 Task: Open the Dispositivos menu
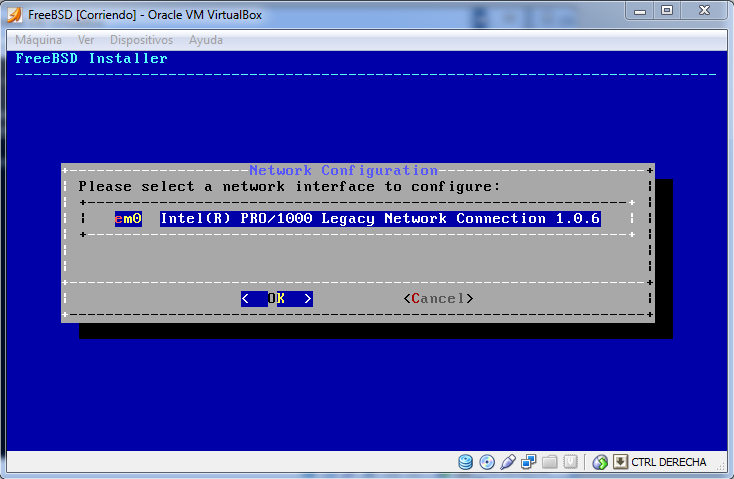click(141, 40)
